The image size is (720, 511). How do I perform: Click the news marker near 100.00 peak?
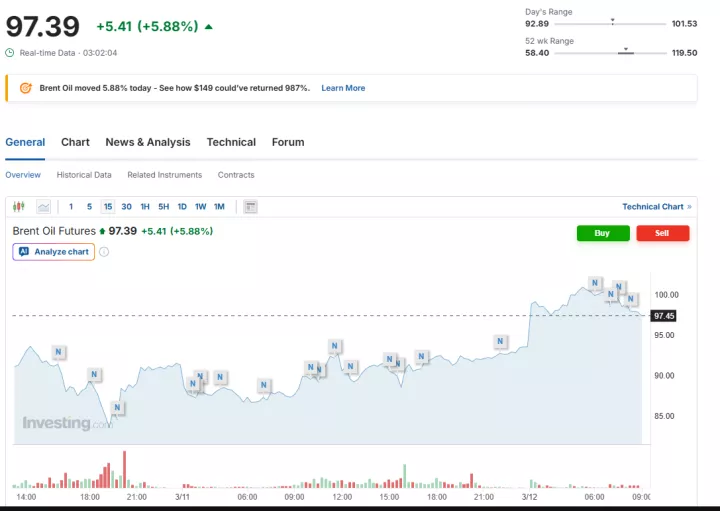(x=595, y=284)
